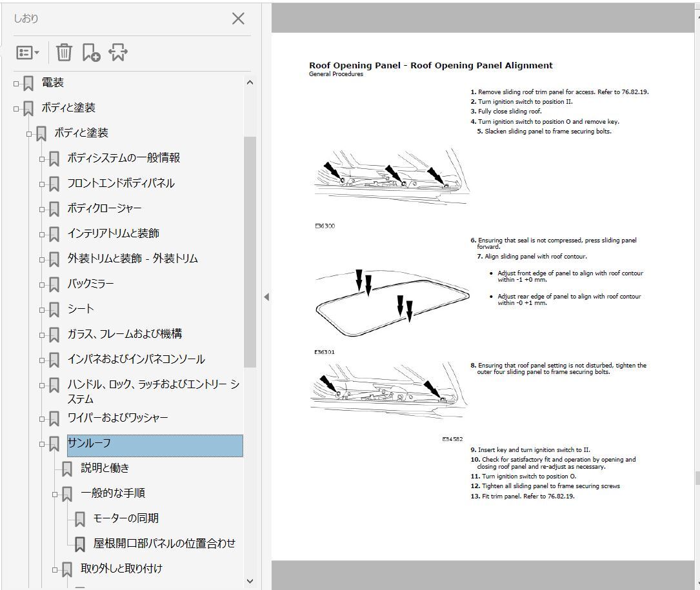Click bookmark icon beside 電装

pos(28,83)
